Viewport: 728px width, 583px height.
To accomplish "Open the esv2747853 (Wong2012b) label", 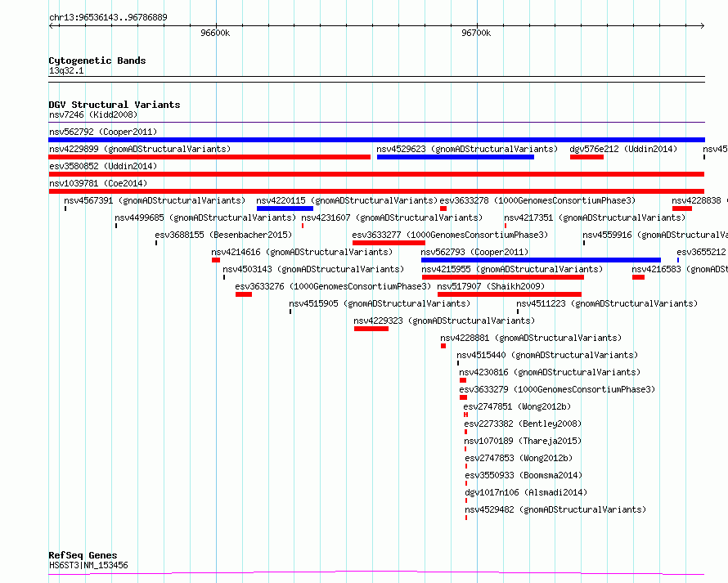I will click(x=519, y=458).
